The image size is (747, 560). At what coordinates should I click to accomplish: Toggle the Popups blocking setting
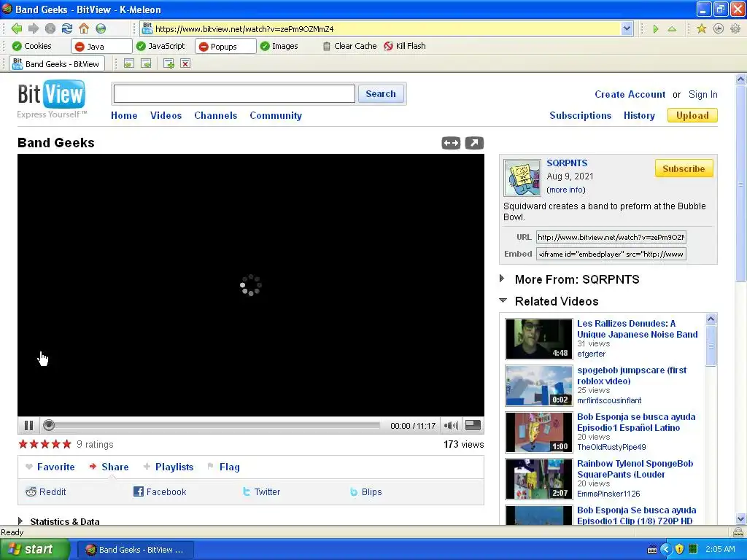click(225, 46)
